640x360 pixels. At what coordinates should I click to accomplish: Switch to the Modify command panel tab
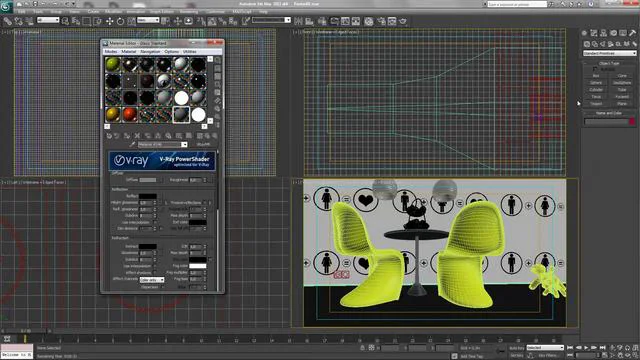[x=593, y=33]
